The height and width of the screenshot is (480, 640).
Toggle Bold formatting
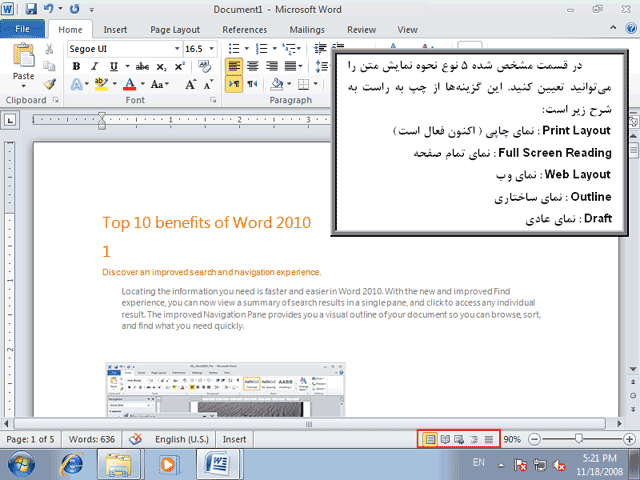76,66
